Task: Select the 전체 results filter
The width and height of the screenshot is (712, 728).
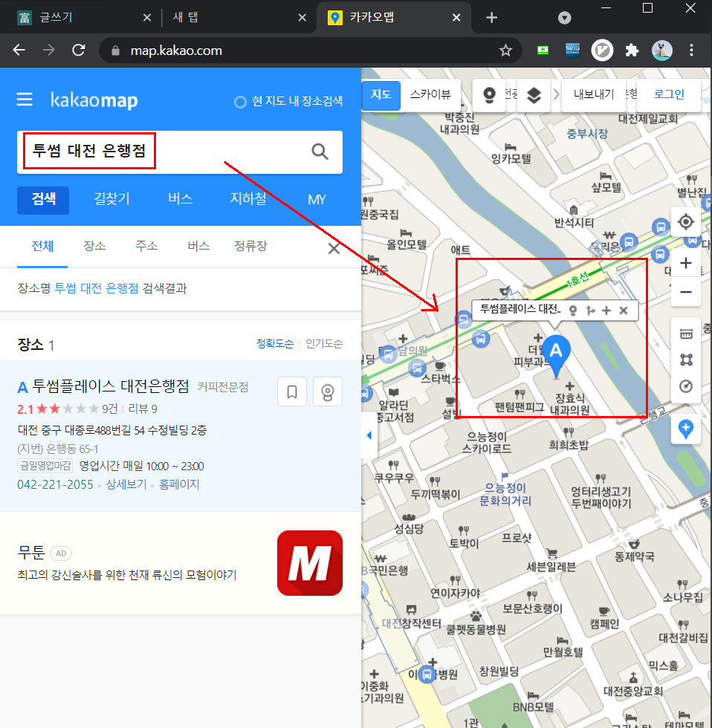Action: (42, 246)
